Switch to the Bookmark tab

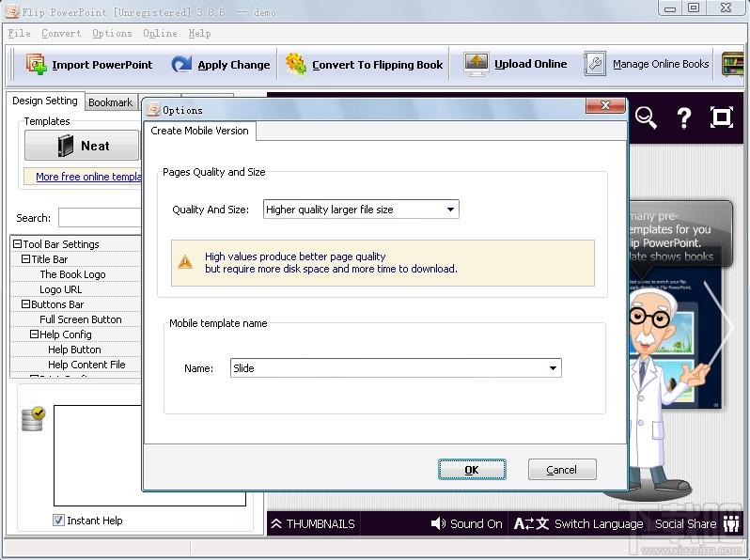point(111,102)
